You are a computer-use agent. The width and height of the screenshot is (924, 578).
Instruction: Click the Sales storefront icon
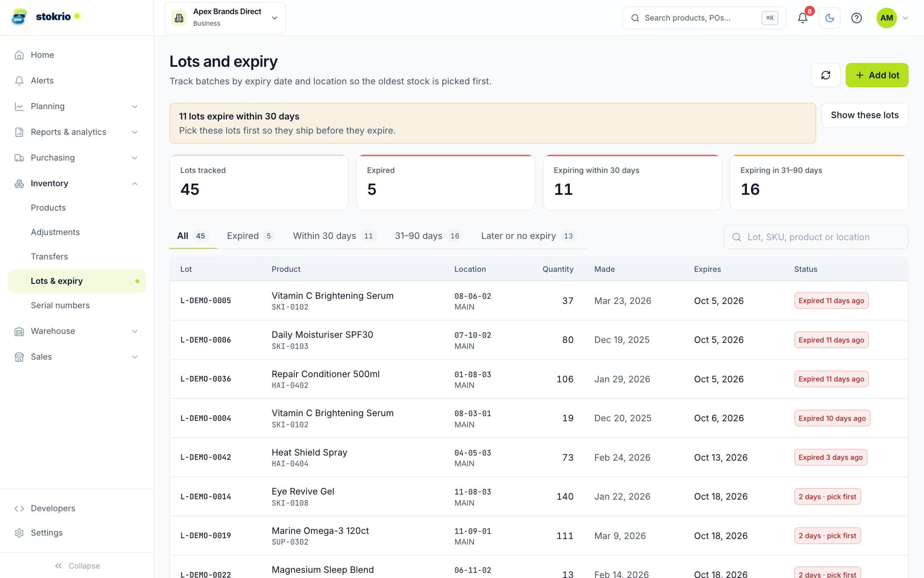[x=19, y=357]
